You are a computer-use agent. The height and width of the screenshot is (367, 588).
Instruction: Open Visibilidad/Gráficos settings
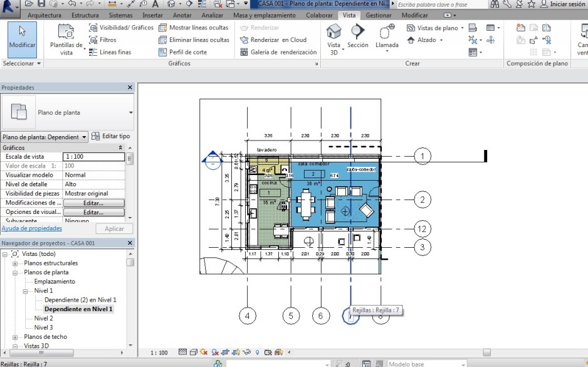tap(122, 28)
